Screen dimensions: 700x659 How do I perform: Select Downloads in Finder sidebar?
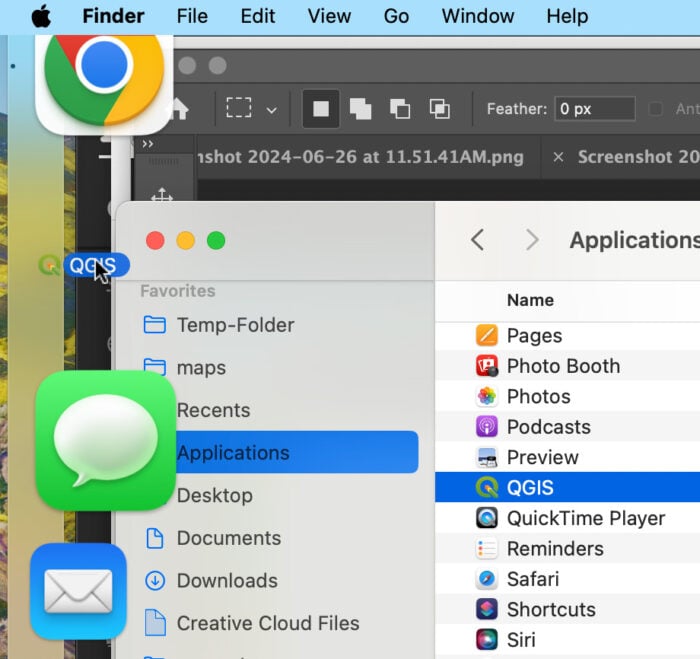pyautogui.click(x=211, y=581)
